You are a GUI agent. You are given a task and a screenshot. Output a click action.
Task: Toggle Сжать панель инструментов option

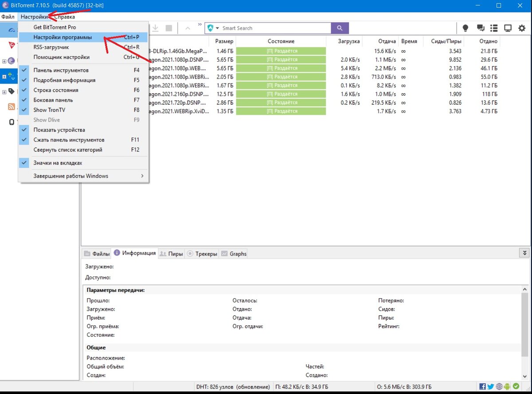coord(83,140)
